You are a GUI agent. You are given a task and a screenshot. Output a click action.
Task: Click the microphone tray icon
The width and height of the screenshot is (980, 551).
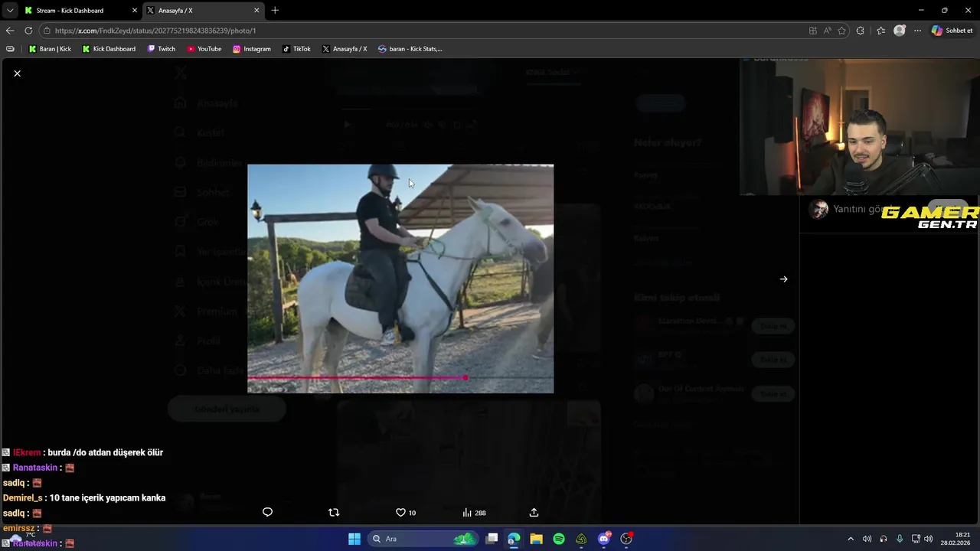(900, 539)
